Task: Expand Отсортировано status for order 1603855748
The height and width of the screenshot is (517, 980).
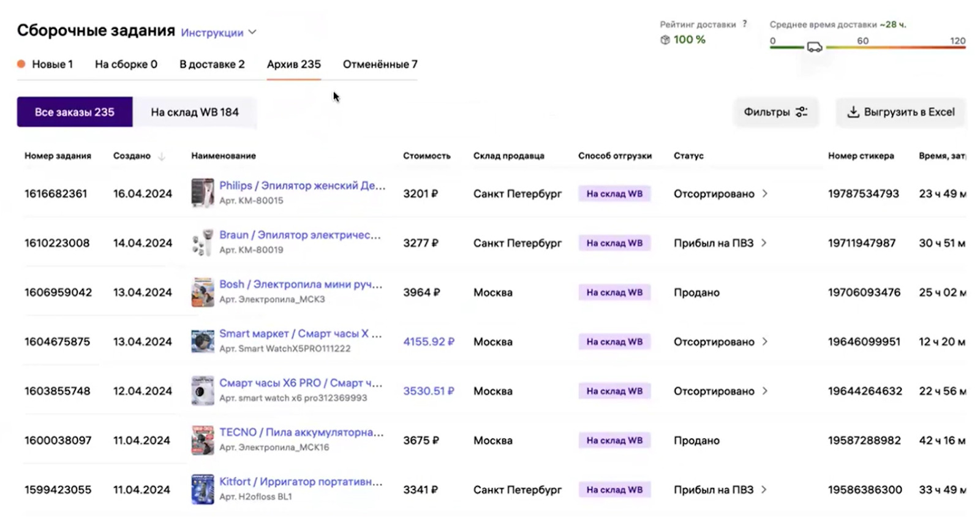Action: pos(765,391)
